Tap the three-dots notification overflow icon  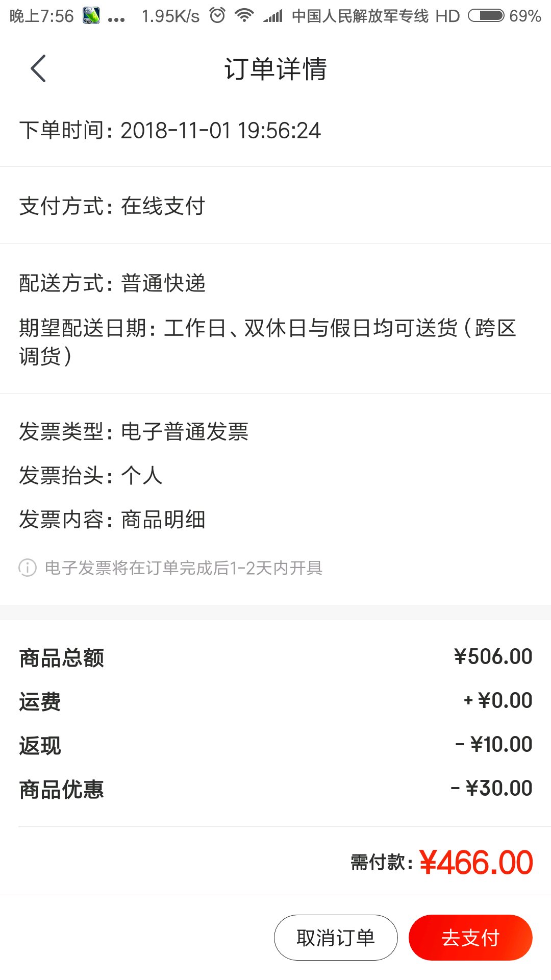click(x=117, y=20)
